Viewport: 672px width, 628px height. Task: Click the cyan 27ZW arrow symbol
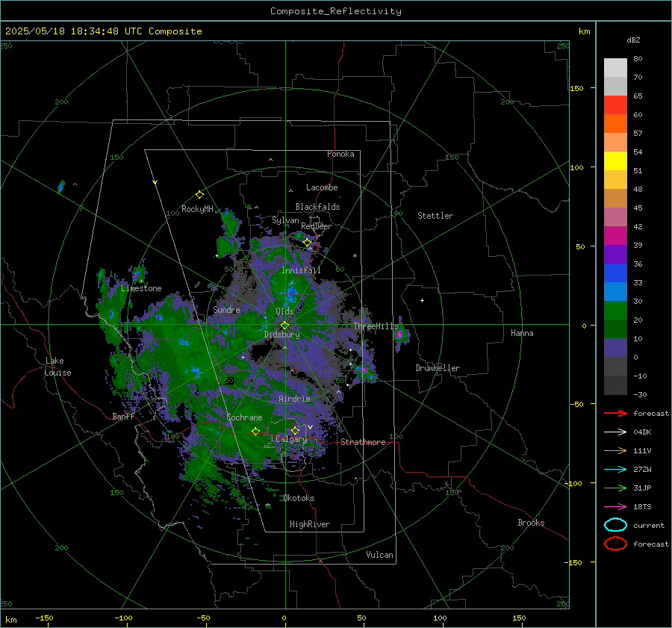tap(615, 470)
